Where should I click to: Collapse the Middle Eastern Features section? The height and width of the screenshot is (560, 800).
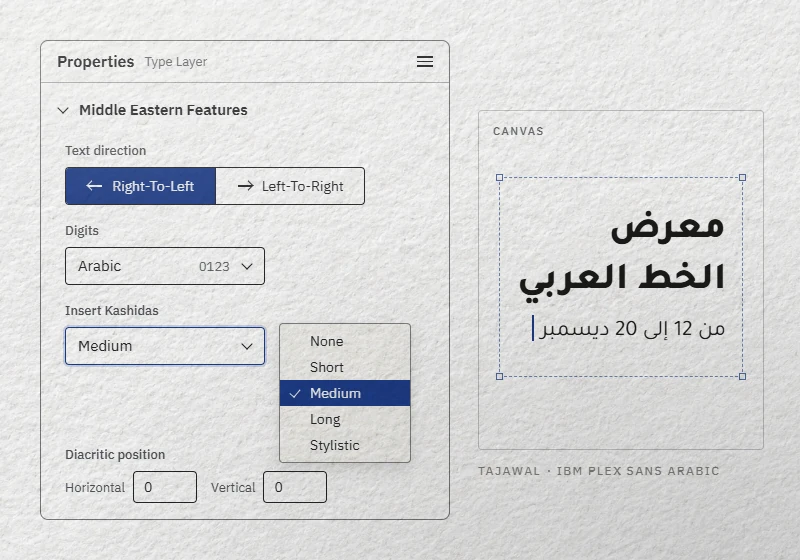(x=63, y=110)
